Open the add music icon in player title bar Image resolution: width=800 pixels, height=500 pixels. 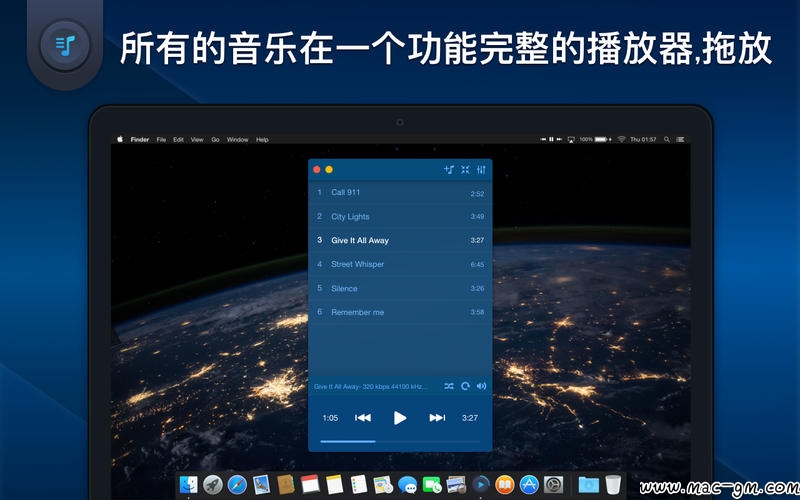448,169
